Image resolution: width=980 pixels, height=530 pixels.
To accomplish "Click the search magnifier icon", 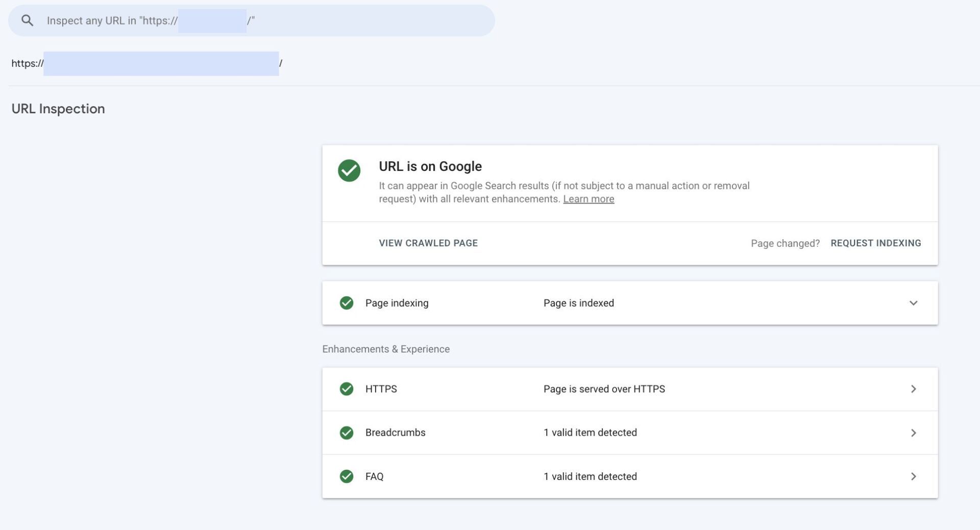I will point(28,20).
